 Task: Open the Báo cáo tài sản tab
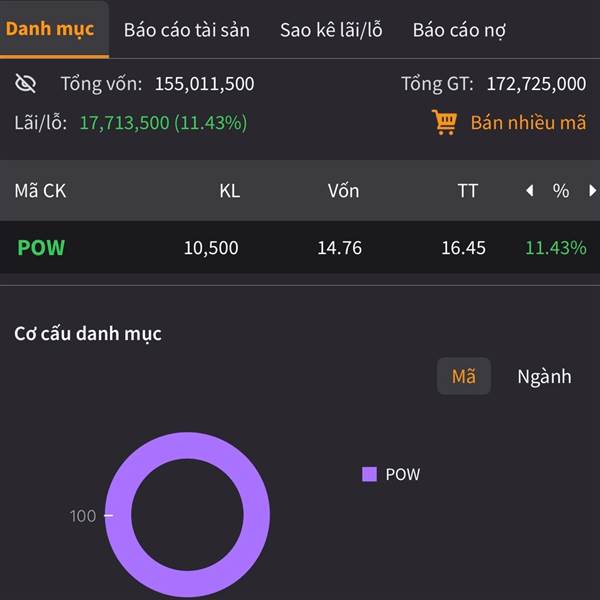[x=187, y=30]
